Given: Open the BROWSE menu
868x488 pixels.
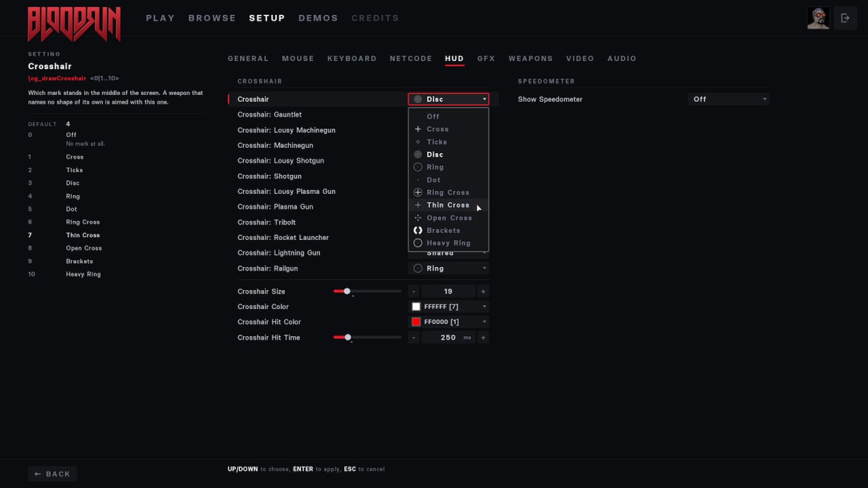Looking at the screenshot, I should [212, 18].
